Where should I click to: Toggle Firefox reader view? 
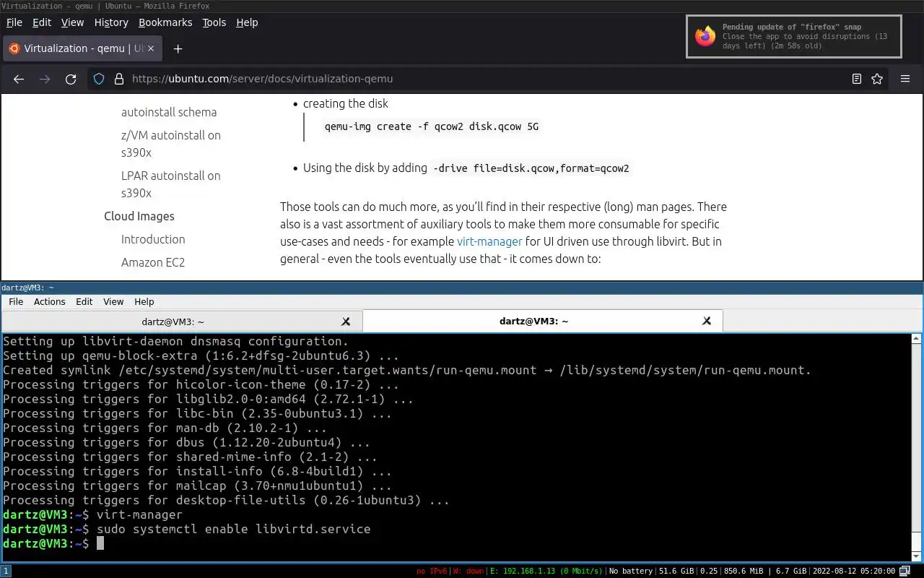click(857, 79)
